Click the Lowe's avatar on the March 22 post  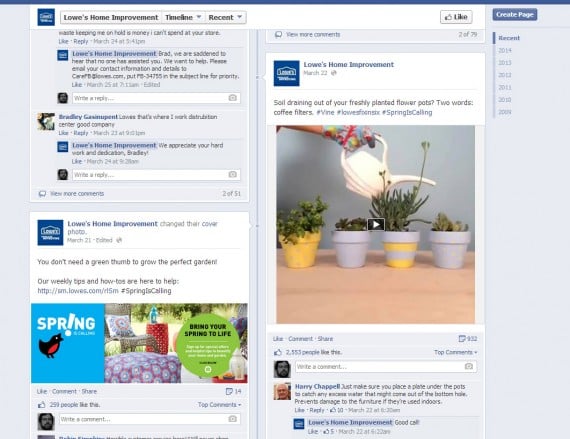286,73
